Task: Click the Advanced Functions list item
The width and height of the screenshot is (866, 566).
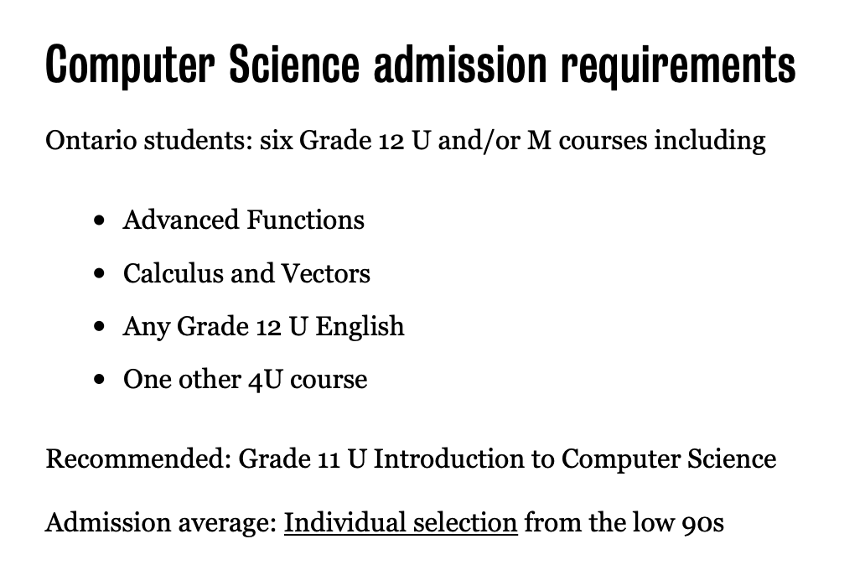Action: click(x=244, y=220)
